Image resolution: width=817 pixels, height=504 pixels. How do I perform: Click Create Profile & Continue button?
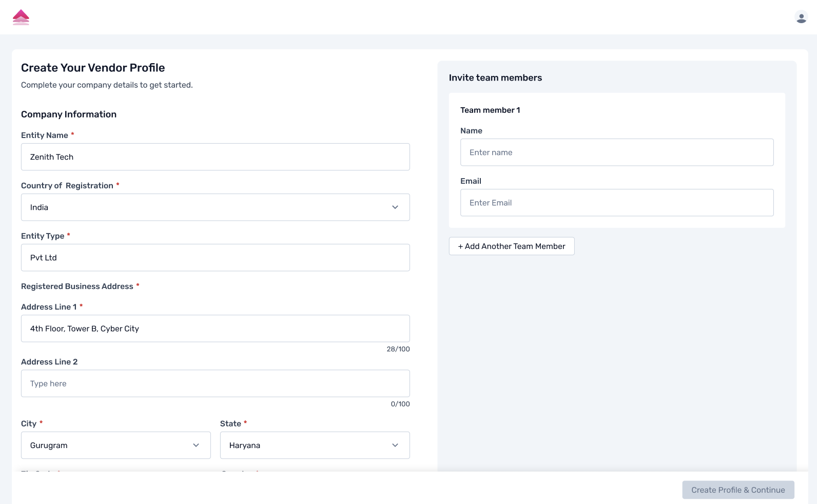tap(738, 490)
